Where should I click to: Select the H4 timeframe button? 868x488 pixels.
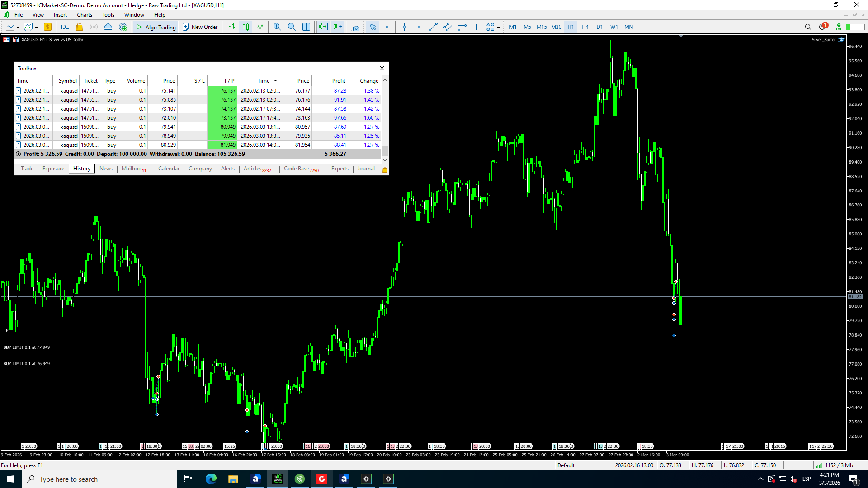[x=585, y=27]
